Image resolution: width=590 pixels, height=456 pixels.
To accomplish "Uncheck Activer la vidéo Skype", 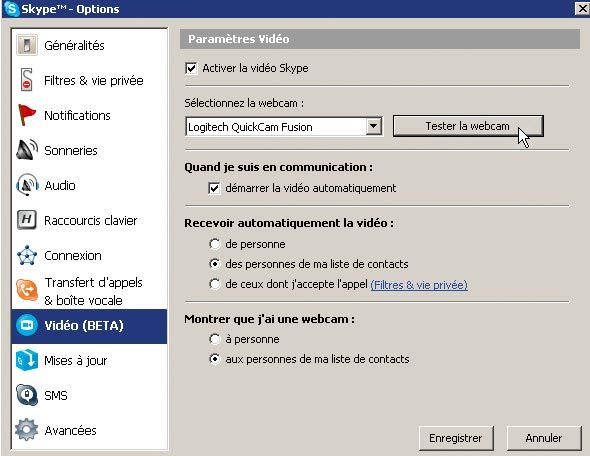I will coord(191,68).
